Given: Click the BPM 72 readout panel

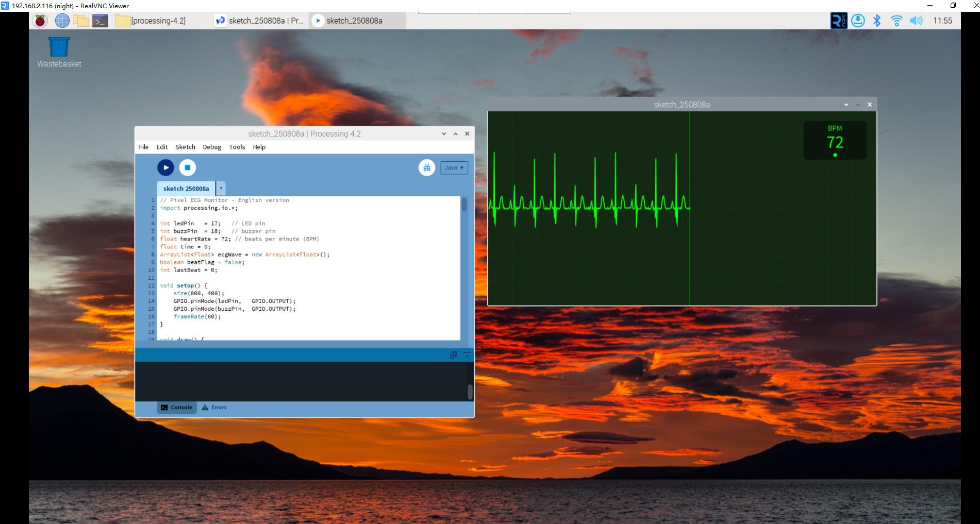Looking at the screenshot, I should (x=835, y=141).
